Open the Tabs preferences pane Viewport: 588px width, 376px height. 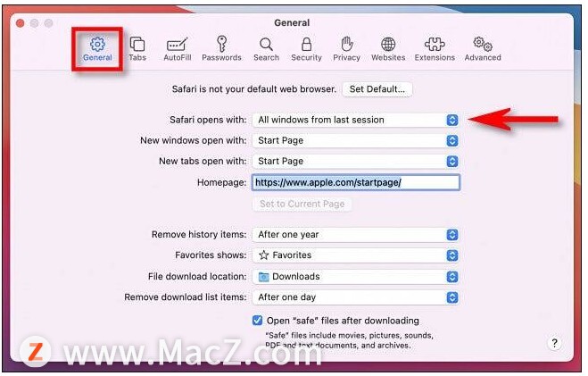(x=137, y=49)
